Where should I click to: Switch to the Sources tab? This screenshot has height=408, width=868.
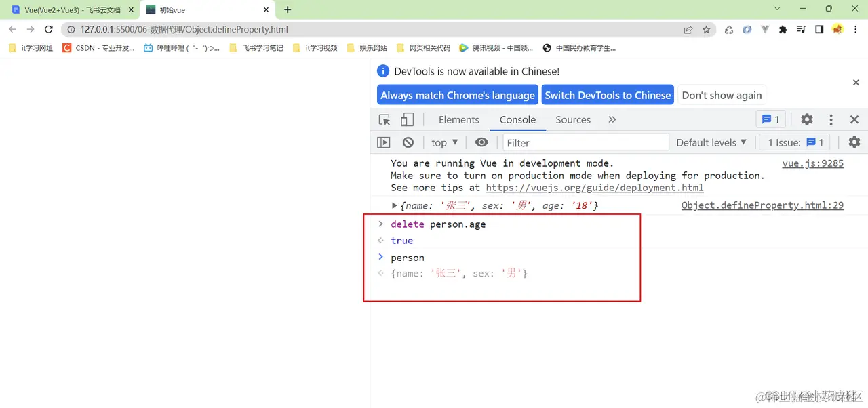point(573,119)
